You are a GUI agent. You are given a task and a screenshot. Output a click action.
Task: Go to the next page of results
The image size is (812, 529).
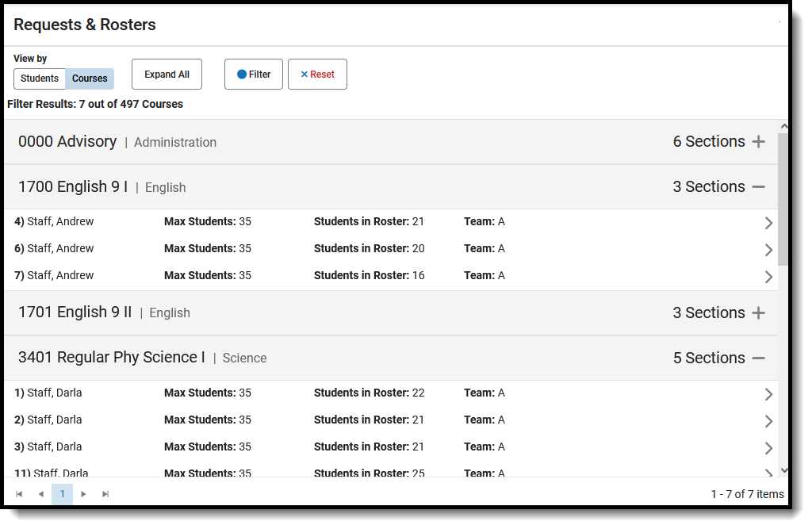click(x=84, y=494)
